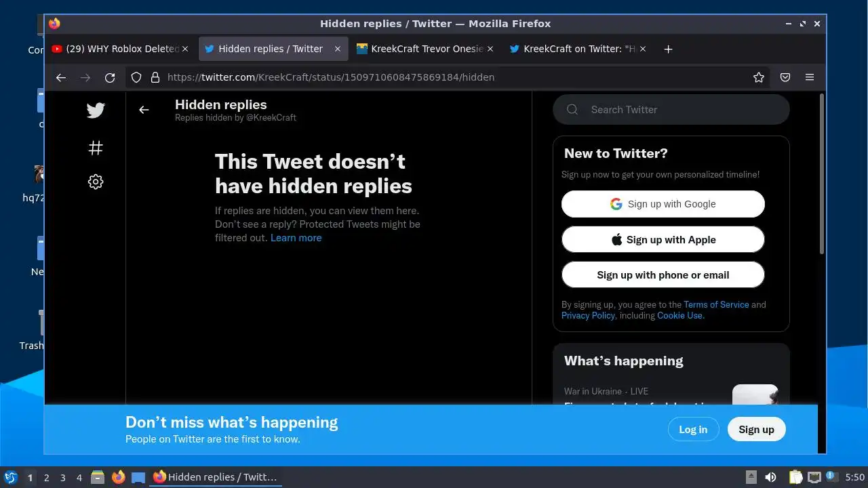This screenshot has width=868, height=488.
Task: Reload the current page
Action: (110, 77)
